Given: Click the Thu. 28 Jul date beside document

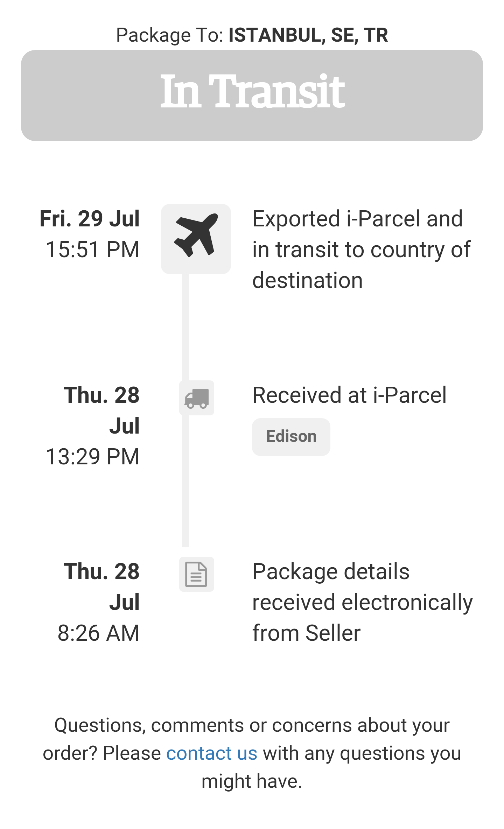Looking at the screenshot, I should [x=101, y=587].
